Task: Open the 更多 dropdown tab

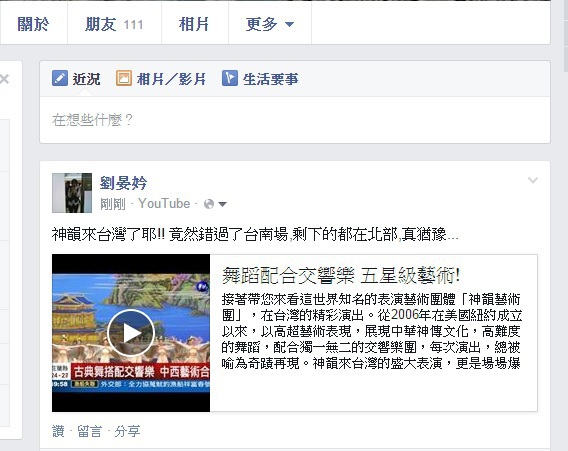Action: (270, 24)
